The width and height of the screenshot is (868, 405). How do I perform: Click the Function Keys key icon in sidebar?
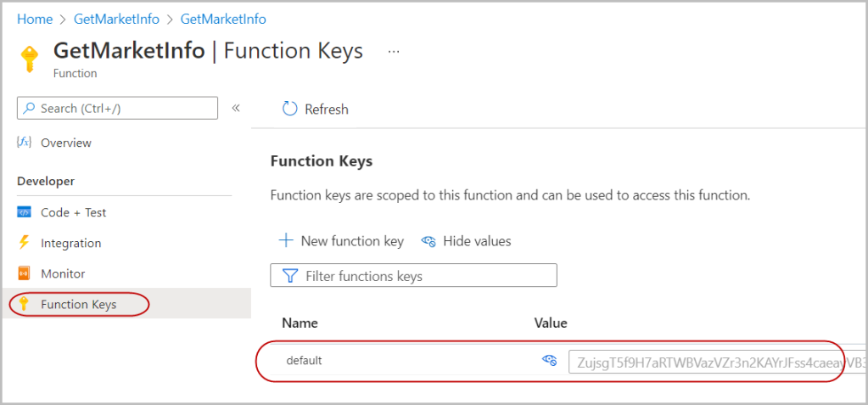coord(24,304)
